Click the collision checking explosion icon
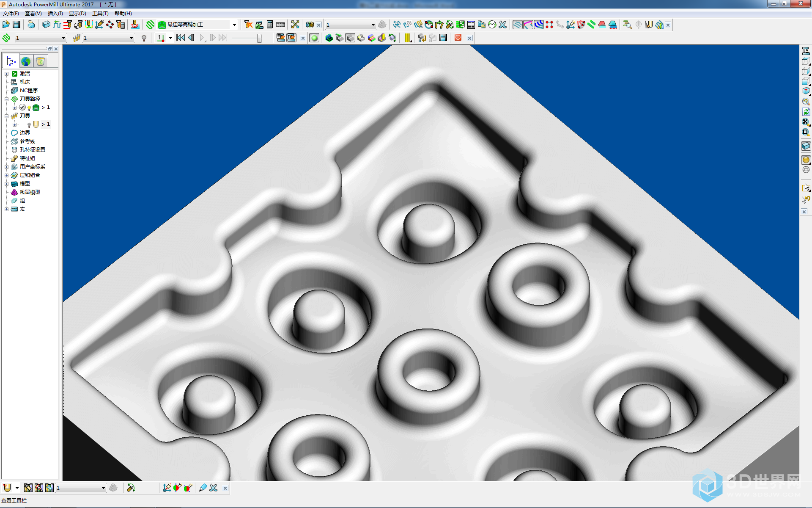Viewport: 812px width, 508px height. [248, 25]
